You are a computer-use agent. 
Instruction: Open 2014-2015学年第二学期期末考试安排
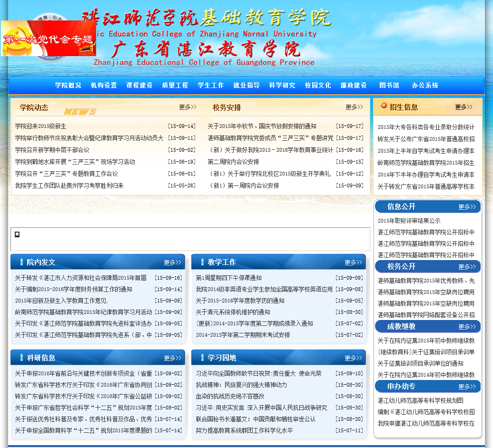243,335
